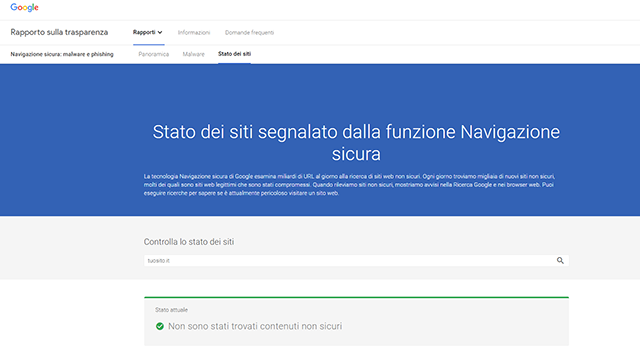Viewport: 640px width, 360px height.
Task: Click the search magnifier icon
Action: point(560,260)
